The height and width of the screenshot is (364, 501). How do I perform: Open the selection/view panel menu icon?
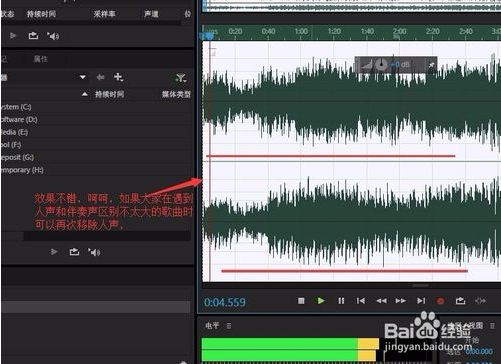[x=492, y=325]
